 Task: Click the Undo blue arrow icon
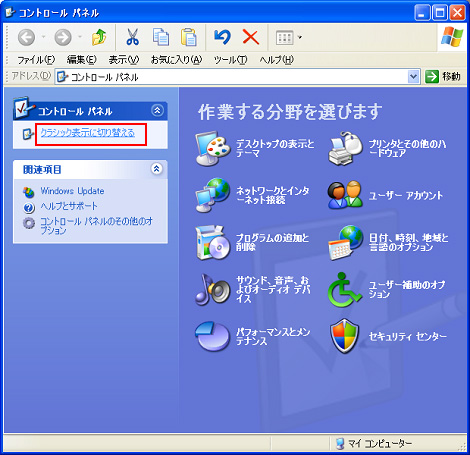(x=222, y=37)
